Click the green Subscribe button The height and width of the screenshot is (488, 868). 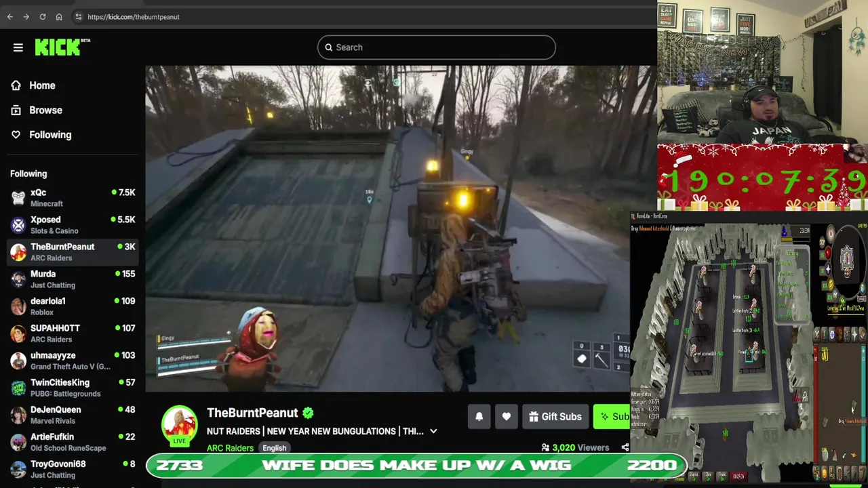[x=612, y=417]
